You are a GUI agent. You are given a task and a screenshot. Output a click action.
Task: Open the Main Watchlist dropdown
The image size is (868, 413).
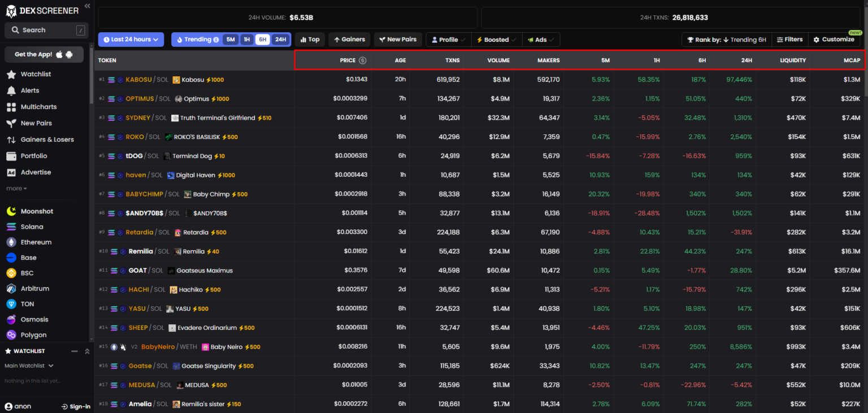click(x=29, y=366)
